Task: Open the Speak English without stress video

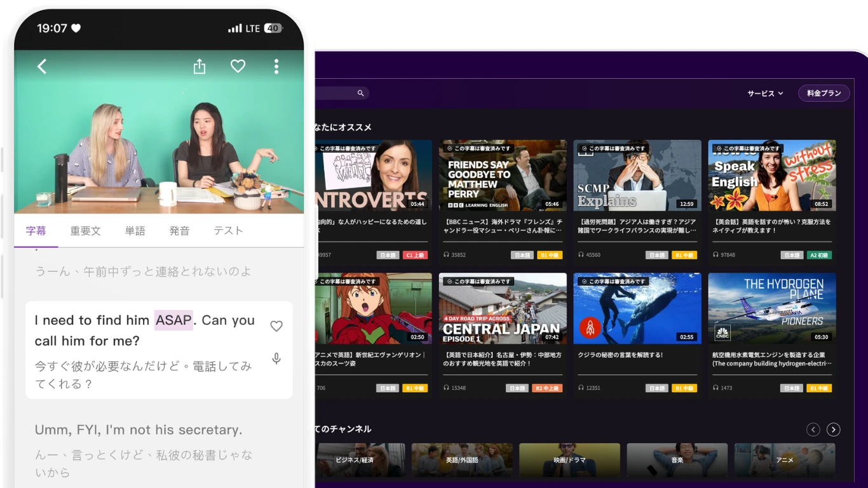Action: (x=772, y=175)
